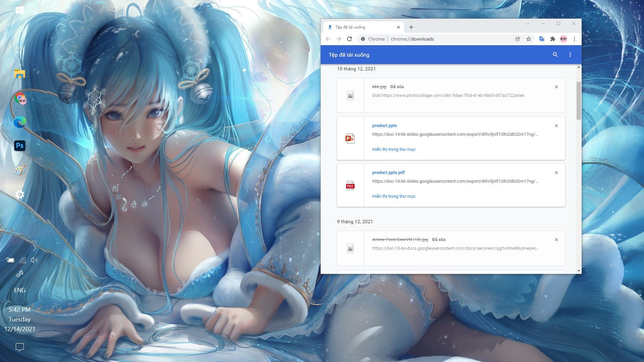Image resolution: width=644 pixels, height=362 pixels.
Task: Show product.pptx in file directory
Action: (x=393, y=149)
